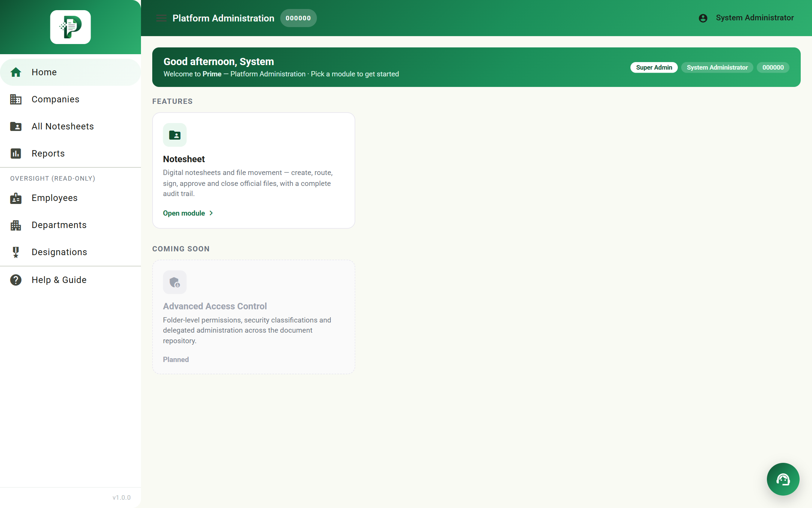Click the Home house icon in sidebar
Image resolution: width=812 pixels, height=508 pixels.
click(16, 72)
